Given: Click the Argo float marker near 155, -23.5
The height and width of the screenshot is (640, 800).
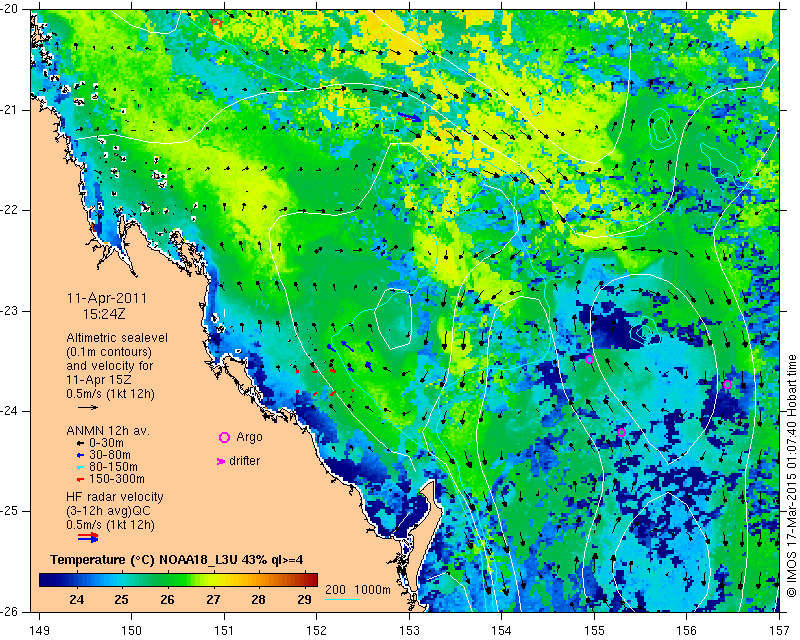Looking at the screenshot, I should coord(589,359).
